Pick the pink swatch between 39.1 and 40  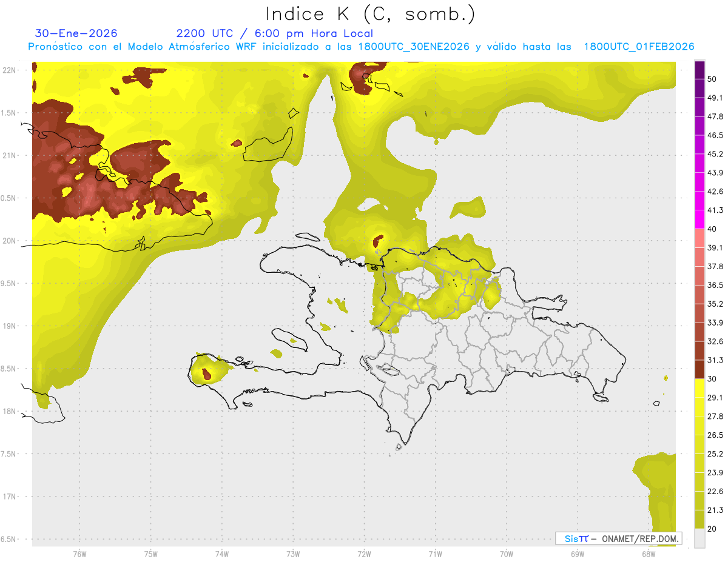tap(699, 238)
